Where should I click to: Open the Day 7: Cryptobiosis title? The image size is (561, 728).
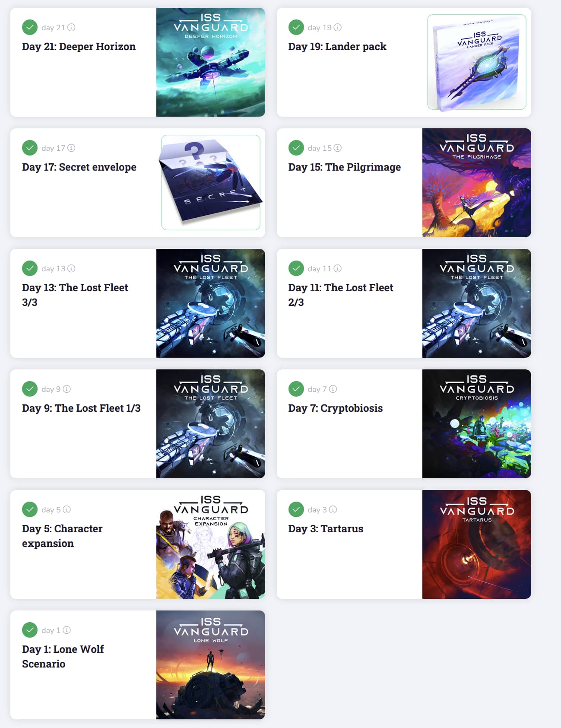click(x=336, y=408)
